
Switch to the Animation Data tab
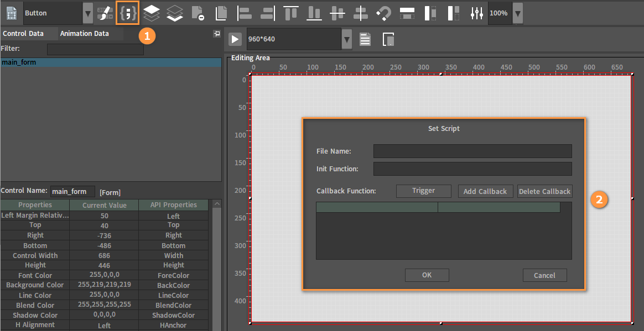[85, 34]
